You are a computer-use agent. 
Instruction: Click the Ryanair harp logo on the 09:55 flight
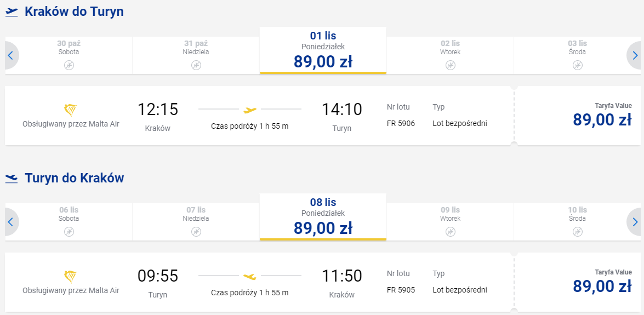[71, 276]
